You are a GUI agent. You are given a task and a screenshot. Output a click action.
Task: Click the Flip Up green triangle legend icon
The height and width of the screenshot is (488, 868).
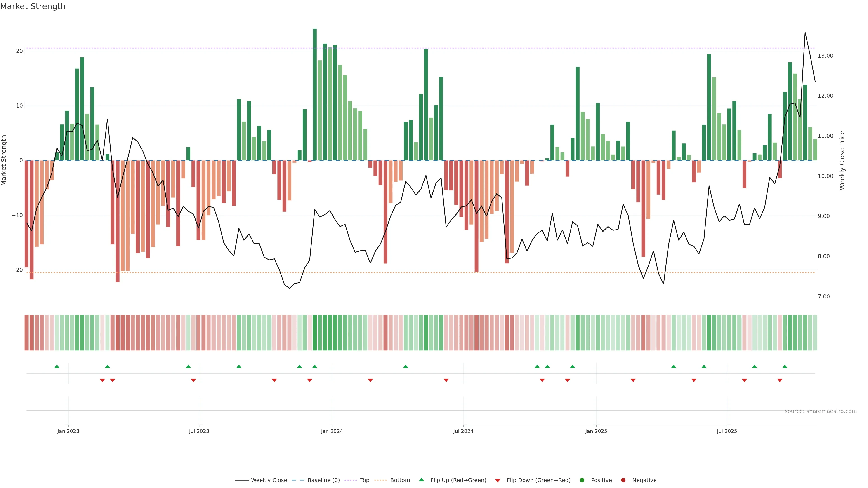(421, 480)
